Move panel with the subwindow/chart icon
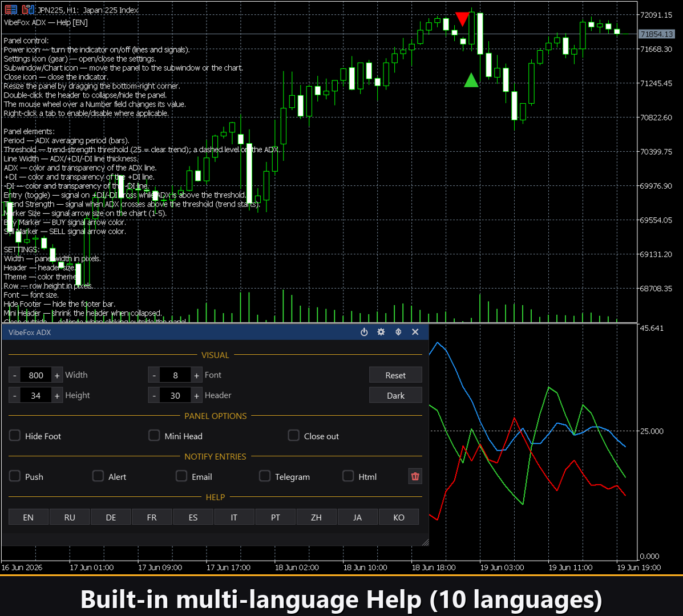Image resolution: width=683 pixels, height=616 pixels. click(398, 332)
